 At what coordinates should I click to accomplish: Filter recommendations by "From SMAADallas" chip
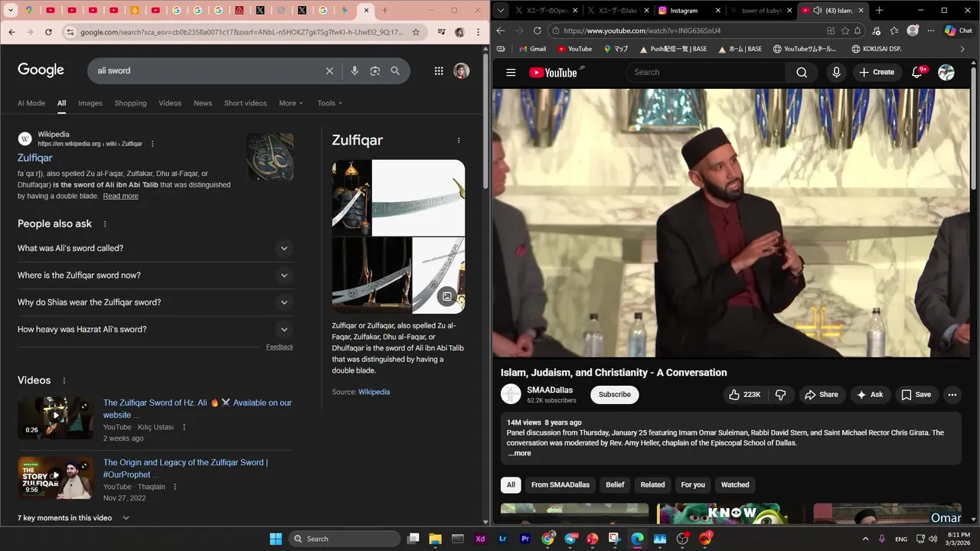(x=560, y=484)
